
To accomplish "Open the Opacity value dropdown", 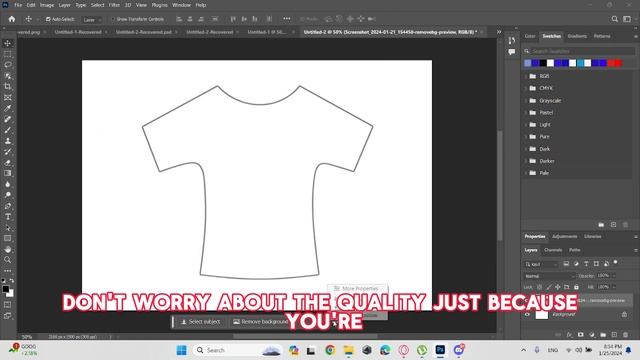I will click(613, 276).
